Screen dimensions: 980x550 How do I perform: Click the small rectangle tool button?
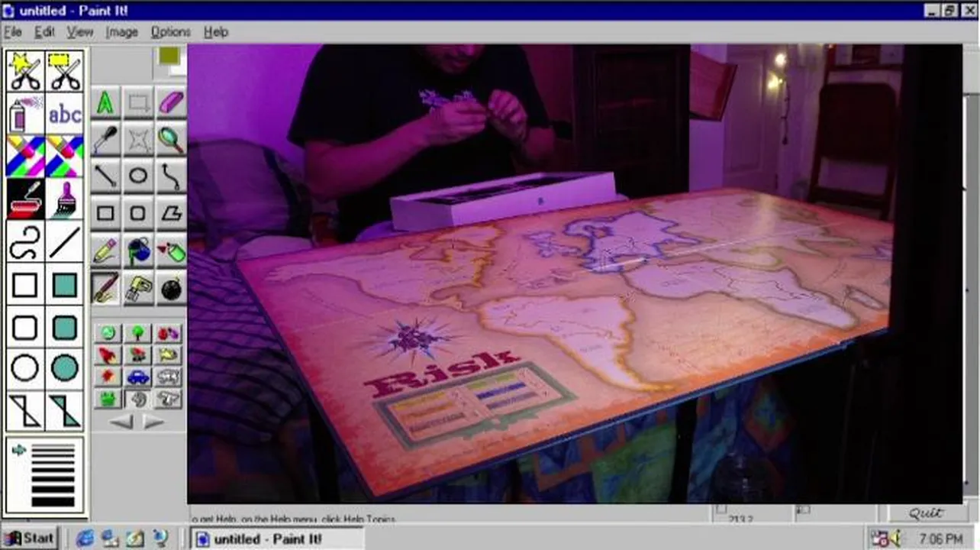pyautogui.click(x=105, y=214)
